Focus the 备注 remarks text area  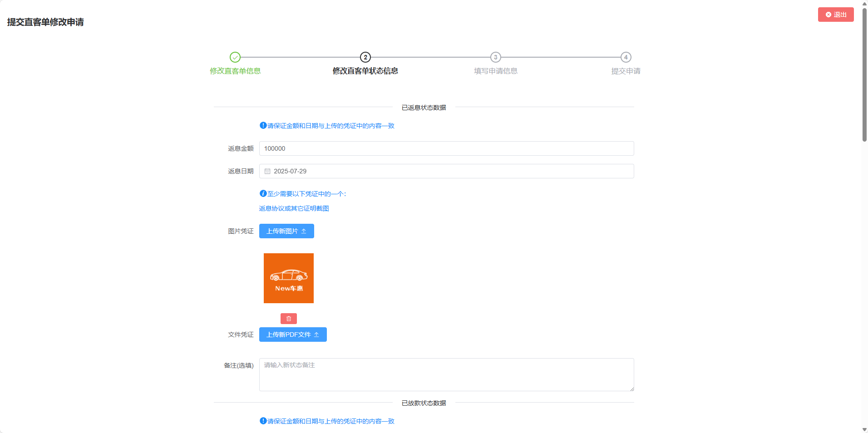[446, 375]
